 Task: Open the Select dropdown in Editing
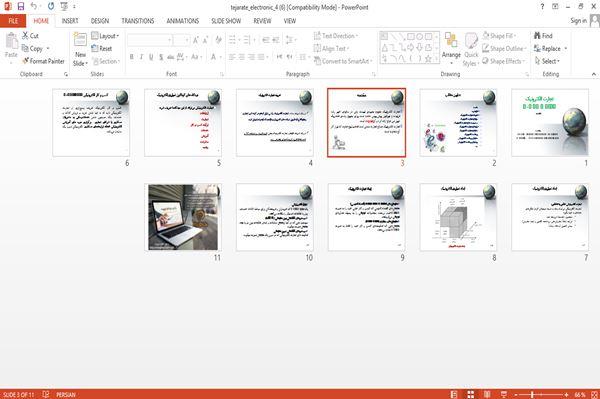(547, 61)
